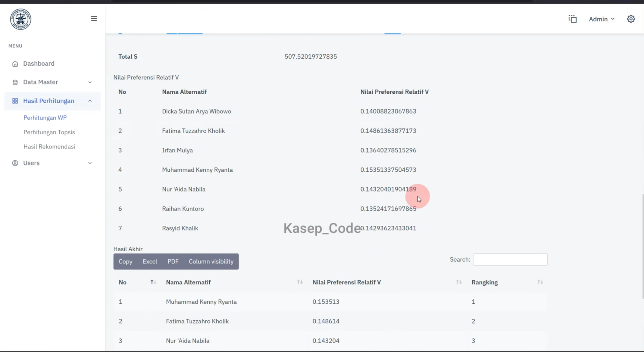Click the SPK logo in sidebar header
Screen dimensions: 644x352
(x=21, y=19)
